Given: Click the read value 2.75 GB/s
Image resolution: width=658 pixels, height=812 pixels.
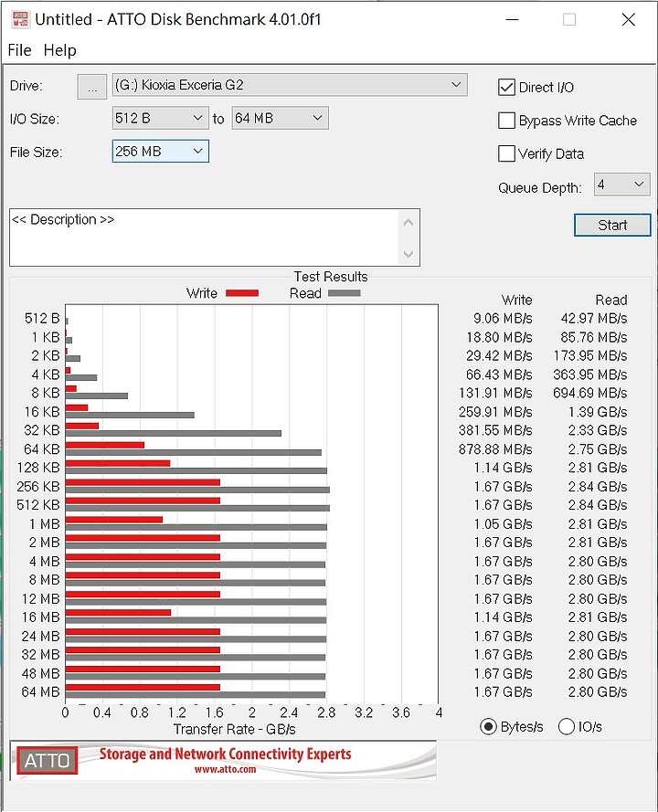Looking at the screenshot, I should pyautogui.click(x=598, y=449).
